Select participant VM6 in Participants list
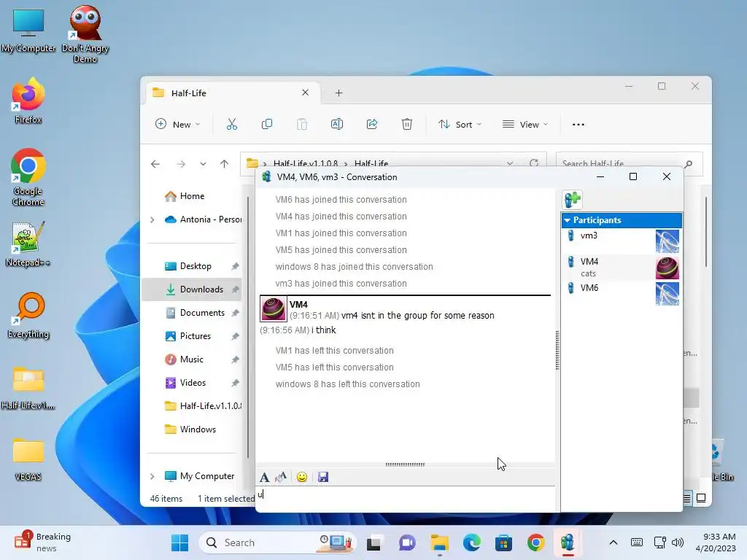Image resolution: width=747 pixels, height=560 pixels. tap(622, 293)
